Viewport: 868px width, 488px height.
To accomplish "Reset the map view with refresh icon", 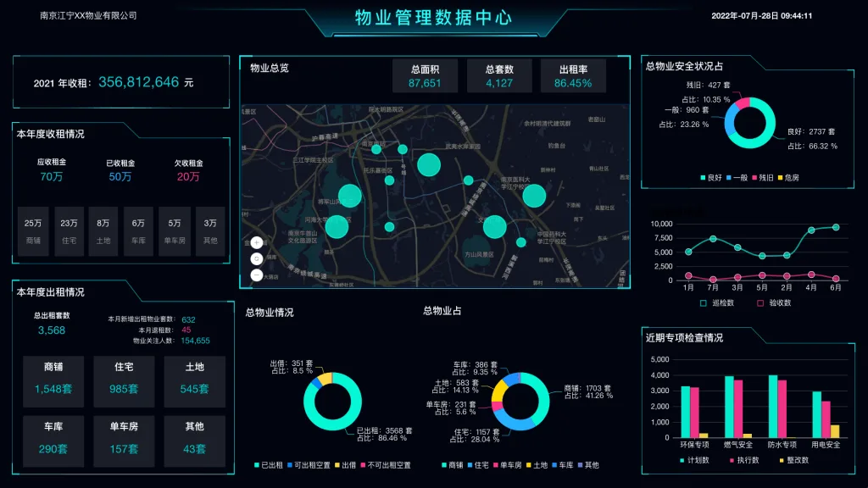I will click(256, 259).
